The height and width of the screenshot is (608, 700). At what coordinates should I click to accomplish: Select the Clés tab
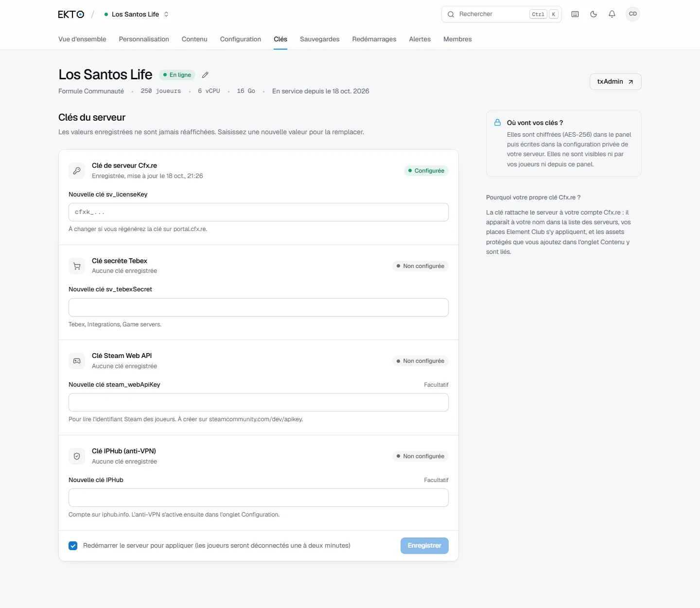[x=280, y=39]
